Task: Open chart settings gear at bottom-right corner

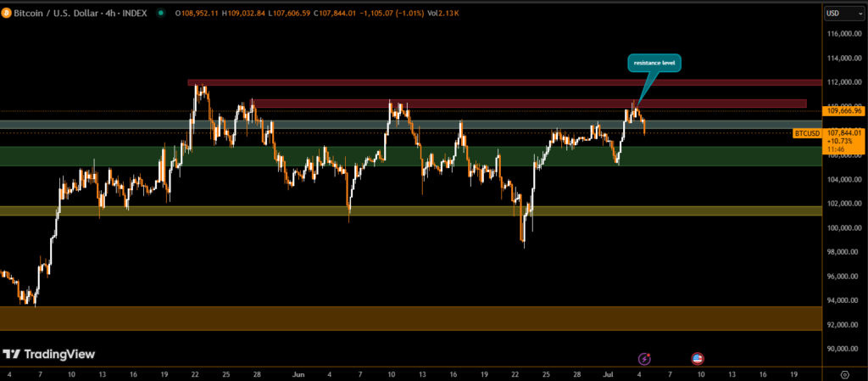Action: 844,373
